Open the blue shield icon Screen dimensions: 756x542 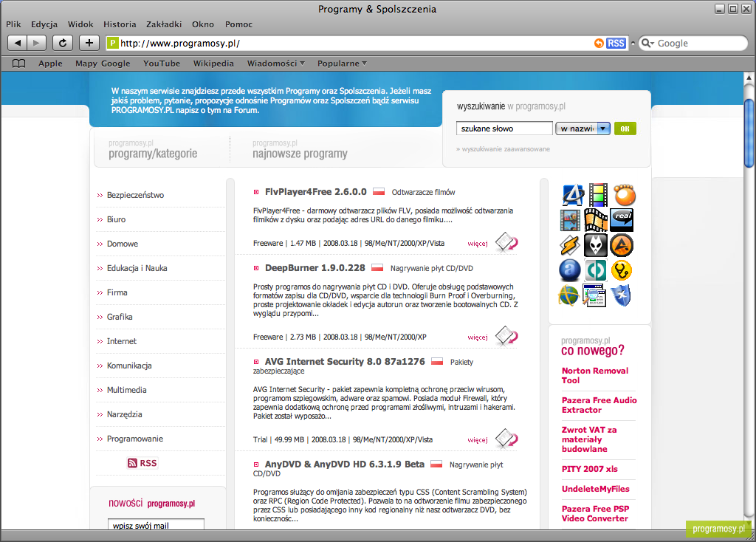tap(621, 295)
